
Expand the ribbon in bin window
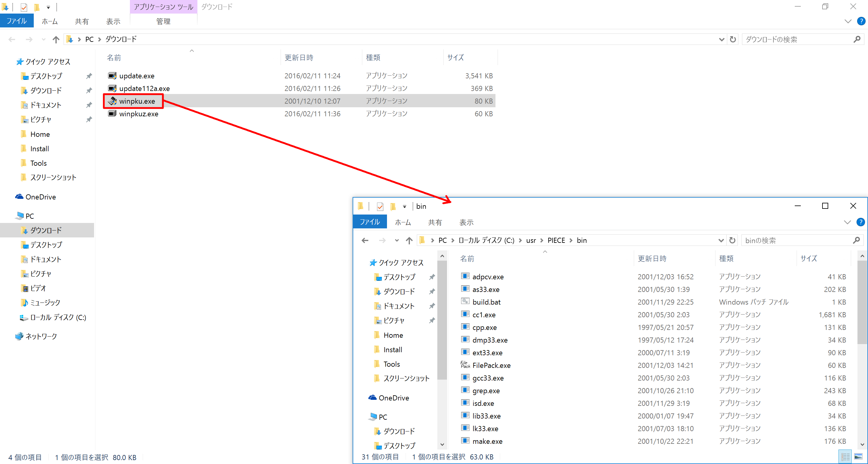847,222
